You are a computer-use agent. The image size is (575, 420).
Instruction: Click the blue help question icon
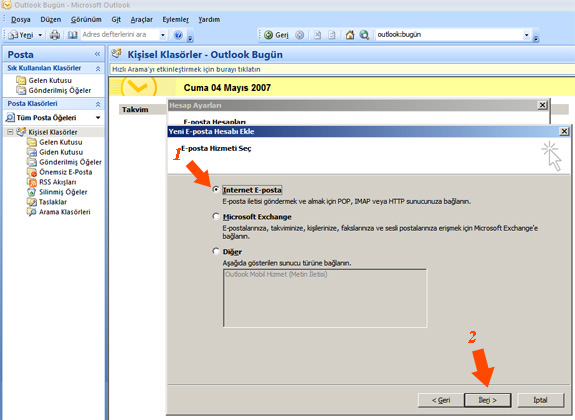pyautogui.click(x=178, y=35)
